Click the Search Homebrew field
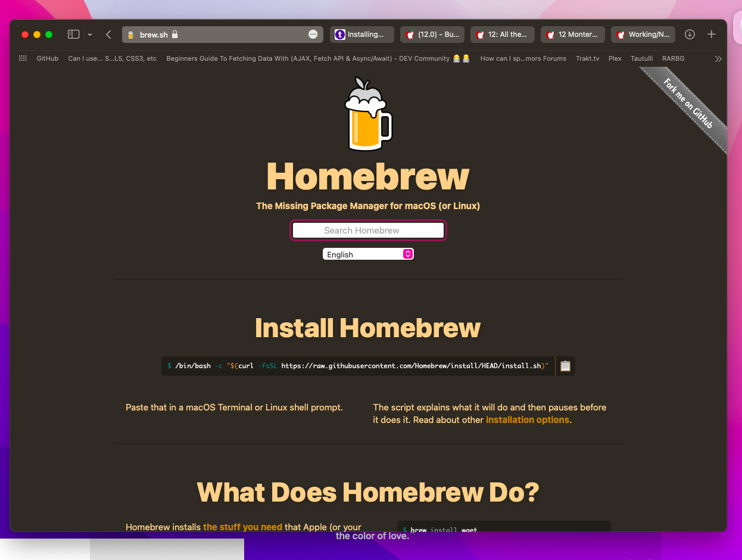 pos(368,230)
